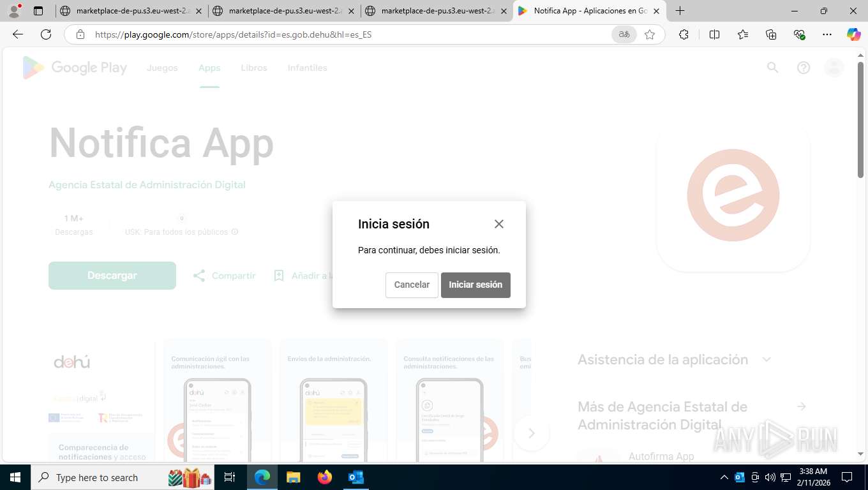Show hidden system tray icons
The width and height of the screenshot is (868, 490).
[724, 477]
